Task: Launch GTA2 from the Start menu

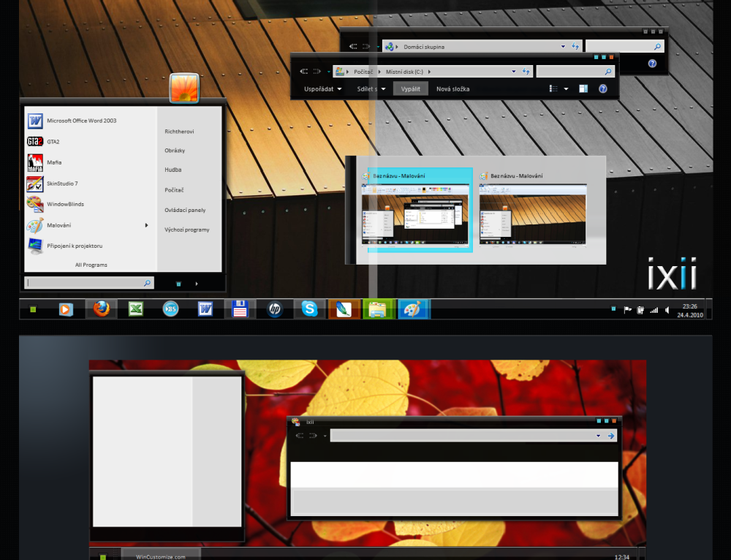Action: (x=53, y=141)
